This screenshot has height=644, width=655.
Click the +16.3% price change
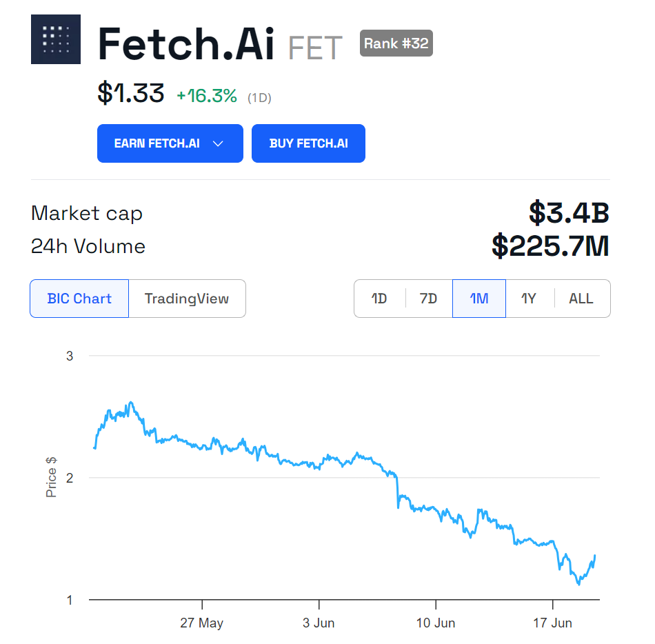[207, 97]
